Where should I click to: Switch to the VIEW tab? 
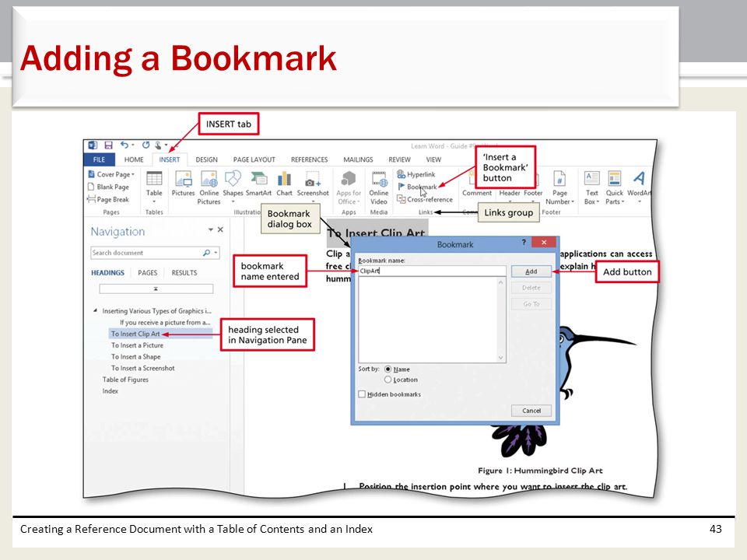coord(433,159)
